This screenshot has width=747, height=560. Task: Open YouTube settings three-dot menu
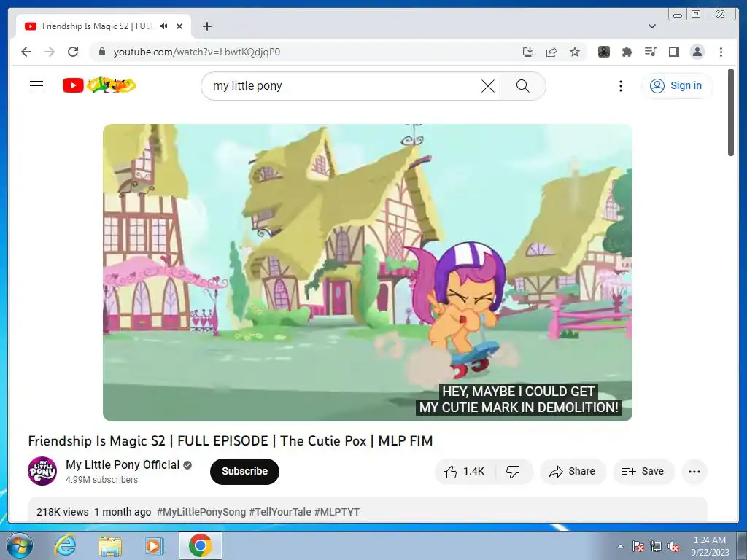click(620, 86)
